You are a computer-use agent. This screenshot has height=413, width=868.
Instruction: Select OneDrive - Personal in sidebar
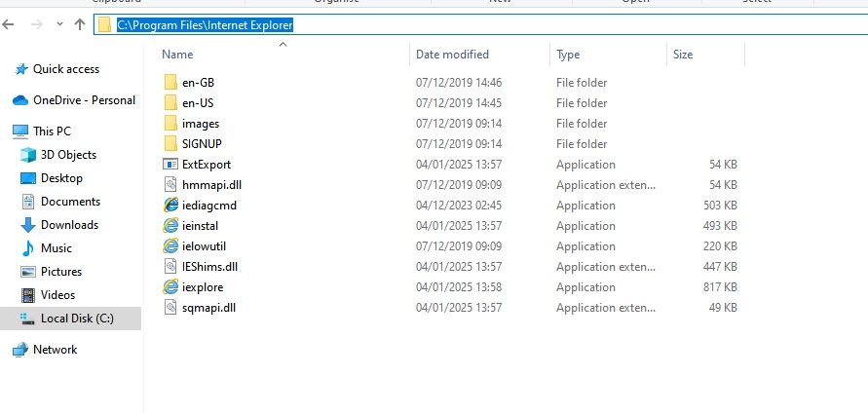(84, 100)
